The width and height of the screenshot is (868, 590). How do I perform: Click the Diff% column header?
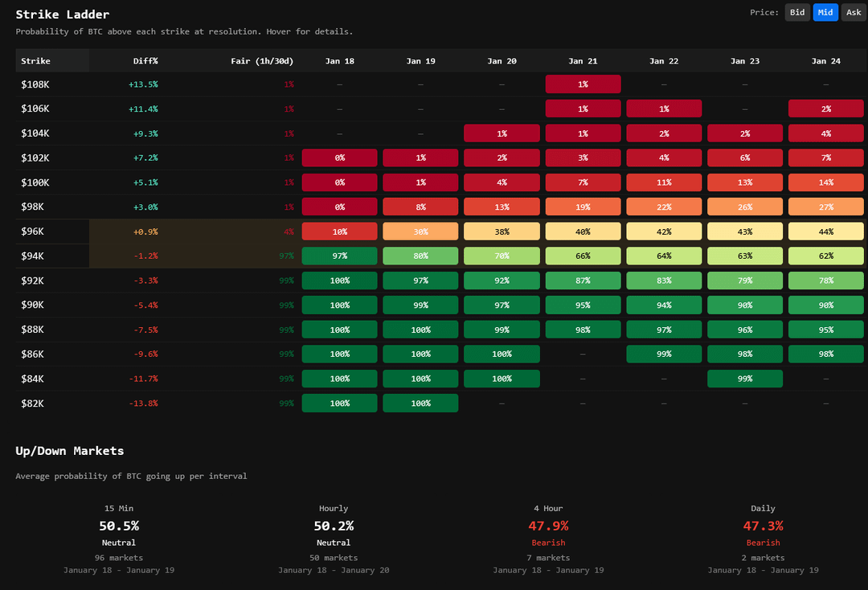click(145, 61)
